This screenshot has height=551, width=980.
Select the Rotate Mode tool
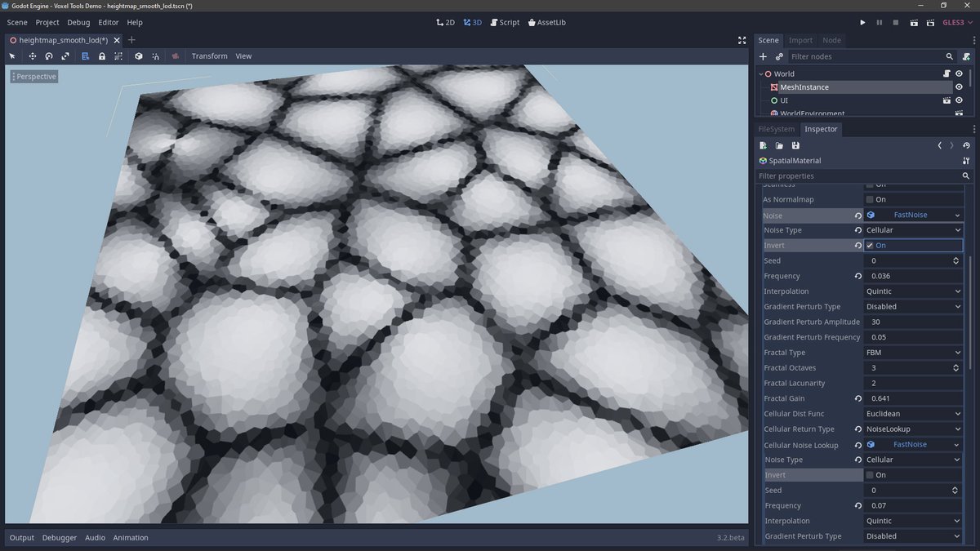(x=49, y=56)
